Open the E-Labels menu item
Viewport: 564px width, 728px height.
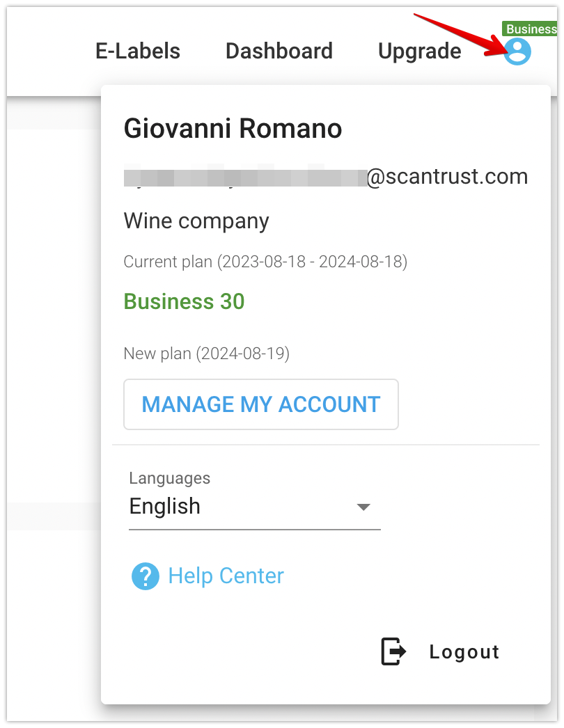[137, 51]
